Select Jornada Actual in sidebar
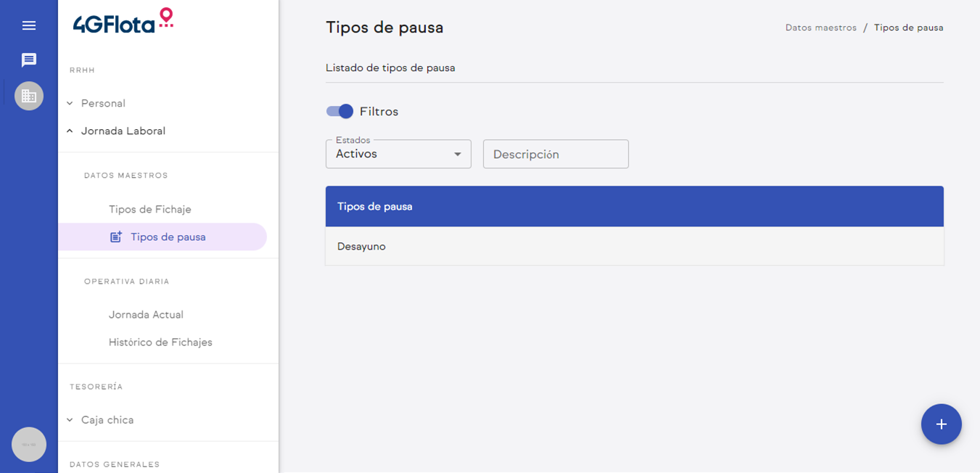 (x=146, y=315)
